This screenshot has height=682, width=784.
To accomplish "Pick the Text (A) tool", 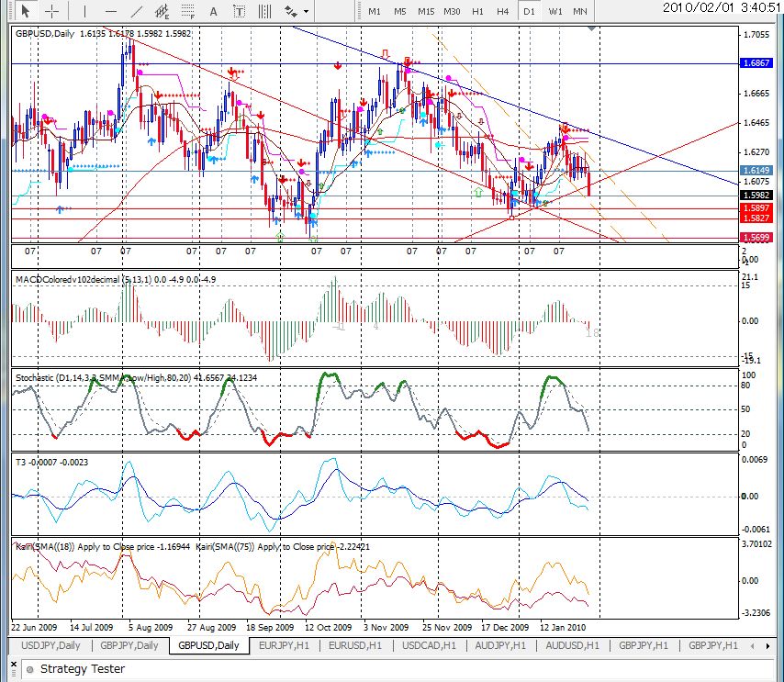I will click(214, 11).
